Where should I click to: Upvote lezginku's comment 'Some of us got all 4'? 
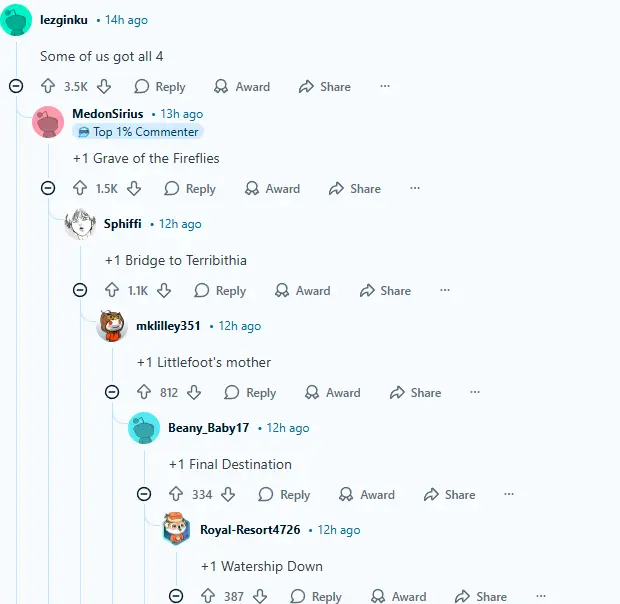point(48,86)
